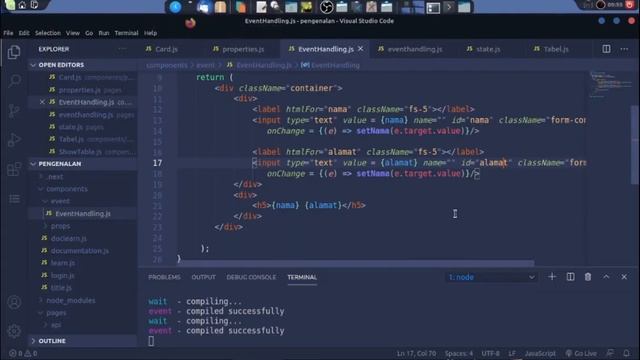Open the Terminal menu

pos(126,33)
